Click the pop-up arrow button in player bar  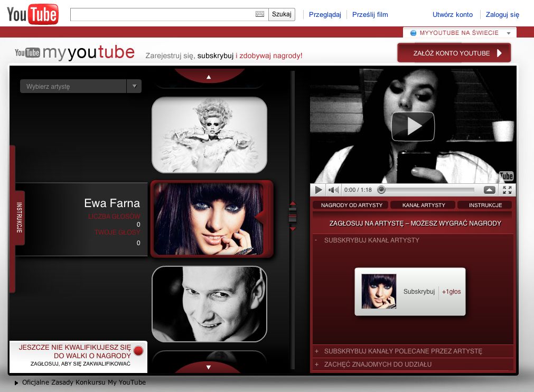[x=490, y=190]
